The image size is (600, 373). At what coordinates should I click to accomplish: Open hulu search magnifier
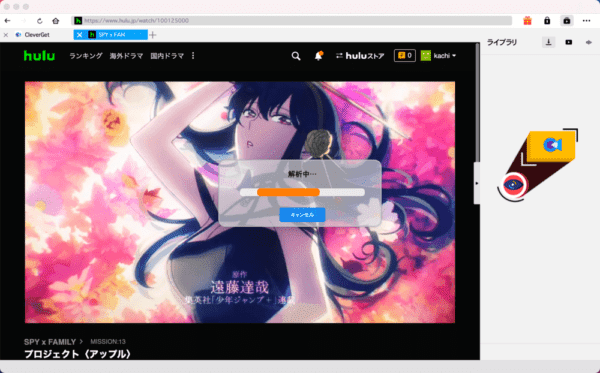pyautogui.click(x=296, y=56)
